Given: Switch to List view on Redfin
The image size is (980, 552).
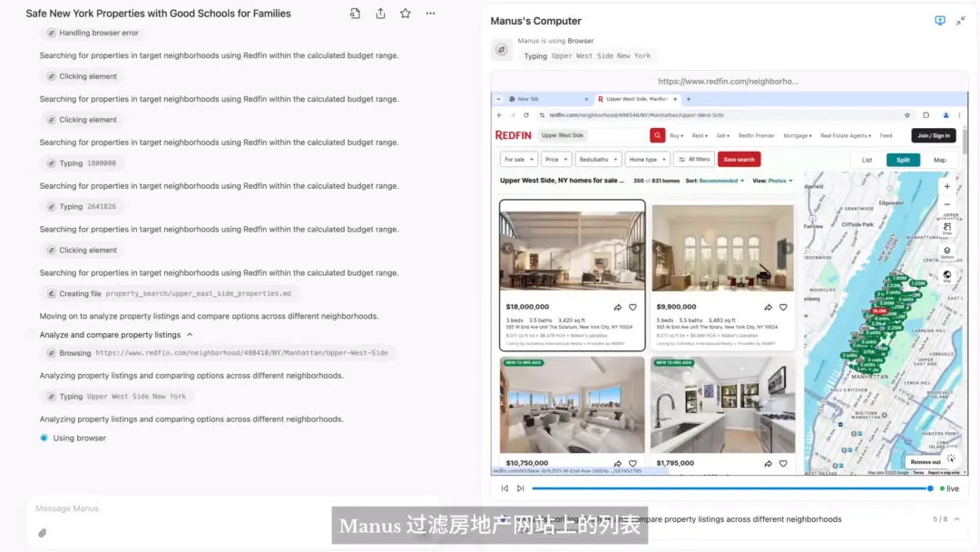Looking at the screenshot, I should 867,160.
